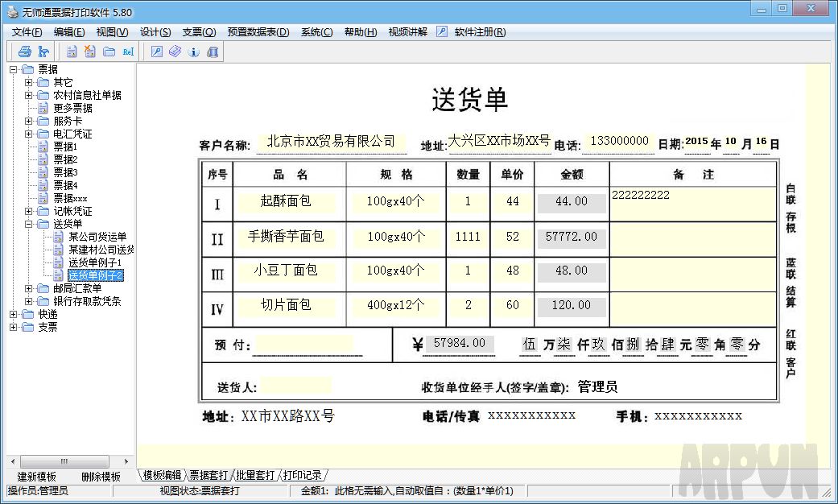This screenshot has width=838, height=504.
Task: Click the 删除模板 button
Action: (101, 477)
